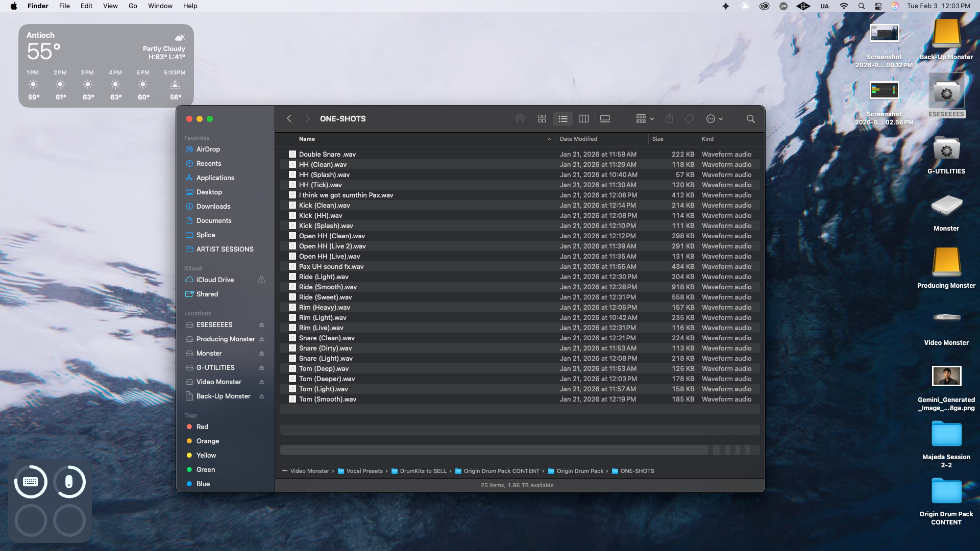Viewport: 980px width, 551px height.
Task: Click the AirDrop toolbar icon
Action: click(x=520, y=119)
